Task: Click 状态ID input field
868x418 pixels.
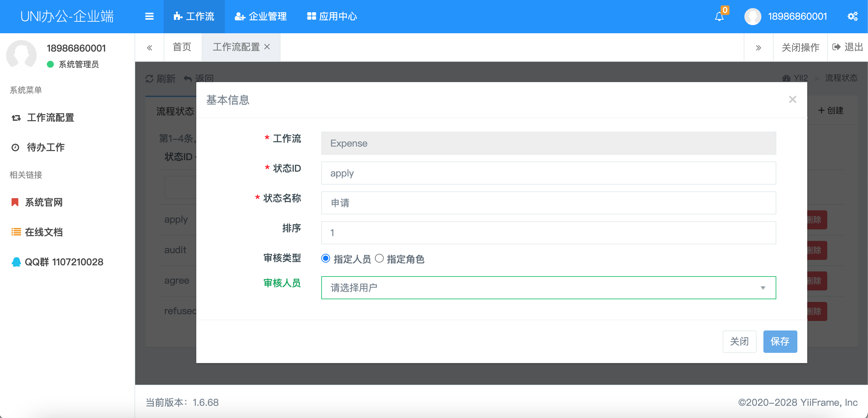Action: click(x=548, y=173)
